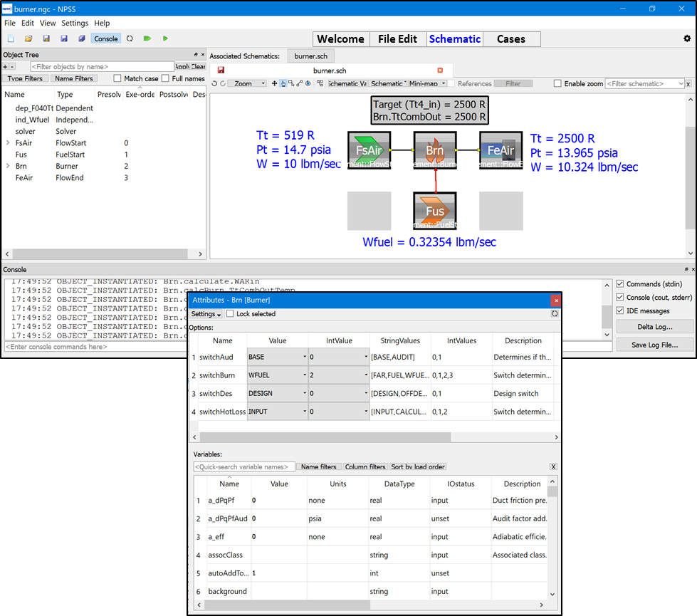Toggle the Enable zoom checkbox
The image size is (697, 616).
click(x=558, y=83)
